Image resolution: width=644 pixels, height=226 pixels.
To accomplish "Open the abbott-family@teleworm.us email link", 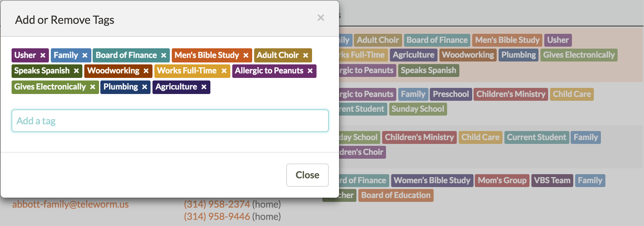I will coord(70,204).
